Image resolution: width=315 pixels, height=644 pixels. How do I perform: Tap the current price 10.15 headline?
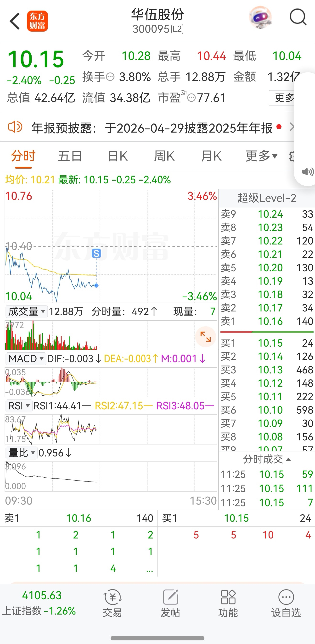[x=36, y=59]
